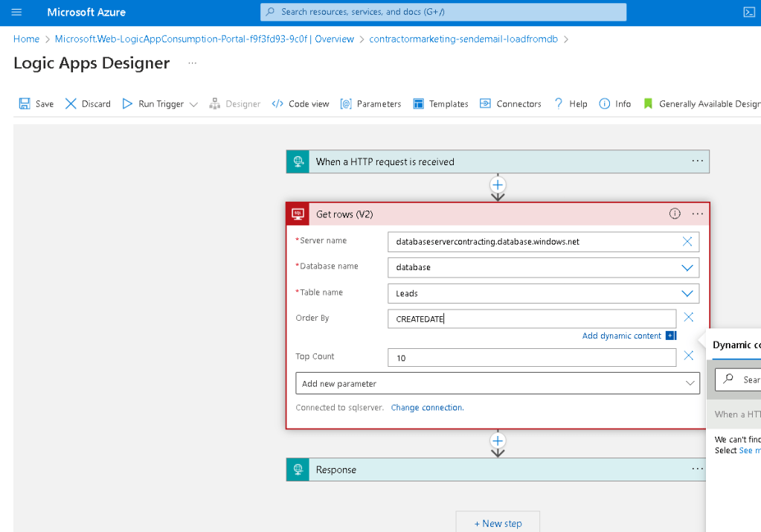Open the Parameters pane
761x532 pixels.
tap(370, 104)
